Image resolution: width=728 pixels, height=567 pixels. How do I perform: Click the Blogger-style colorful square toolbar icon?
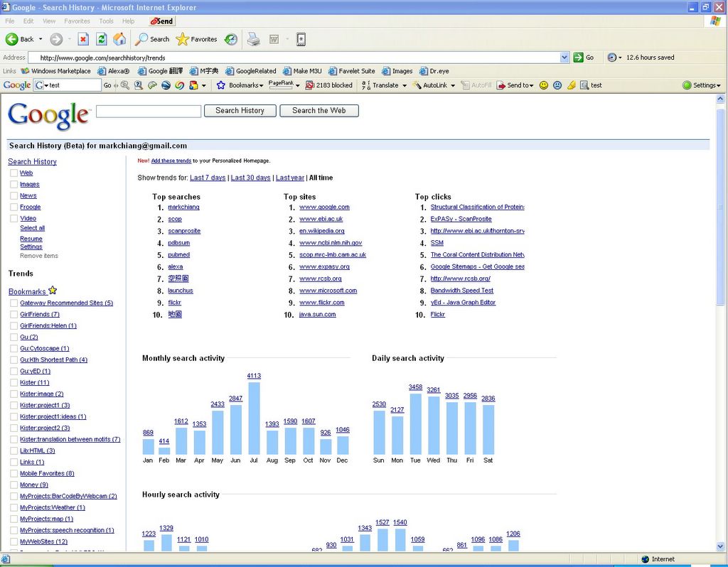point(194,85)
